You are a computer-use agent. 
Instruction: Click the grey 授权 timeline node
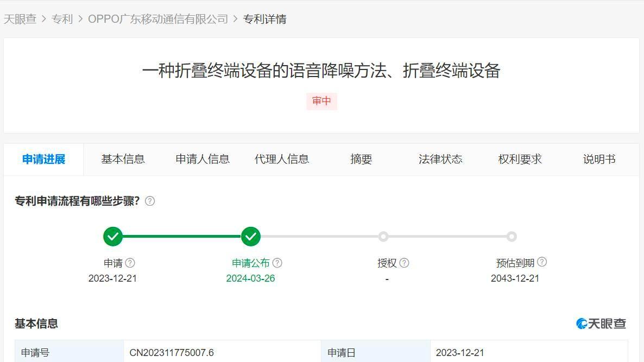[383, 237]
